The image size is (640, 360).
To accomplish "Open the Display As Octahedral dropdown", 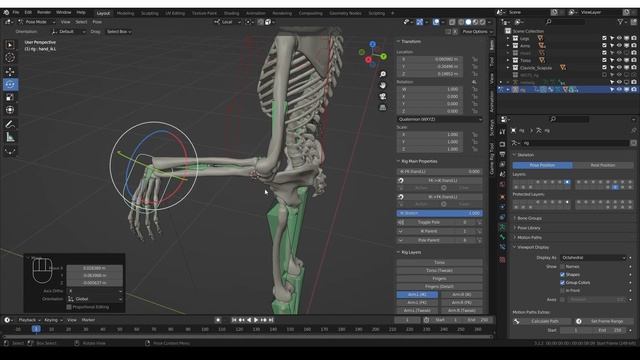I will pos(593,258).
